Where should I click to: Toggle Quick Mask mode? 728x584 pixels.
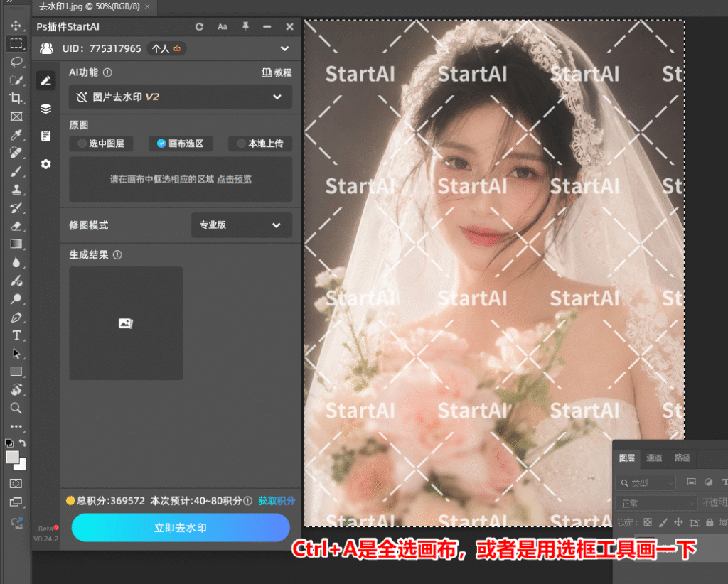(x=16, y=483)
